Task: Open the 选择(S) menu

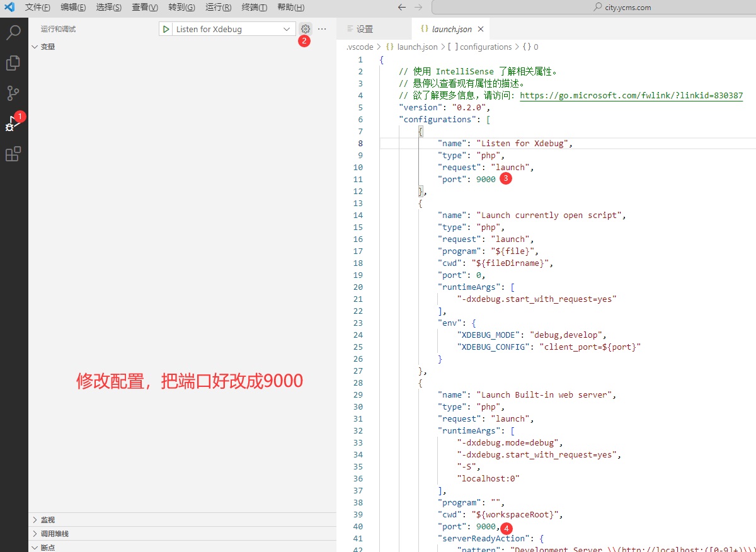Action: [x=109, y=8]
